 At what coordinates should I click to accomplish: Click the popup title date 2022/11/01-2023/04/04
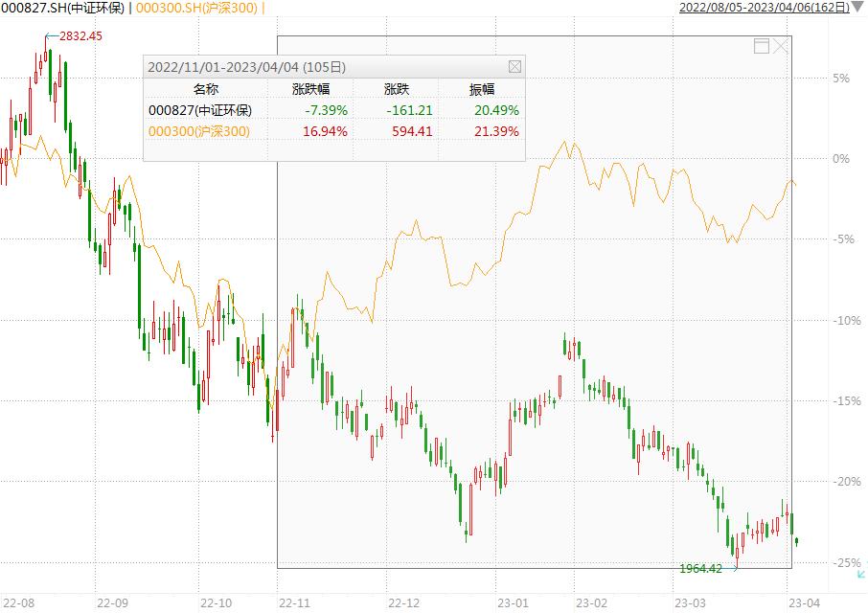[x=245, y=67]
